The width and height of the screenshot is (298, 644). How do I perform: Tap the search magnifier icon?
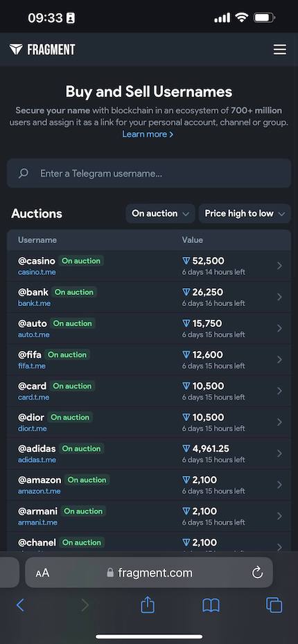tap(24, 173)
